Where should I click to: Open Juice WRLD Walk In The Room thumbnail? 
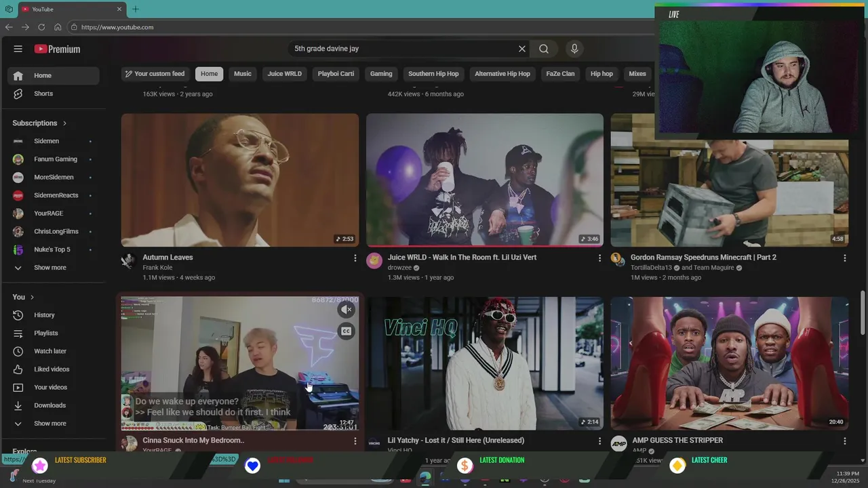(x=485, y=180)
